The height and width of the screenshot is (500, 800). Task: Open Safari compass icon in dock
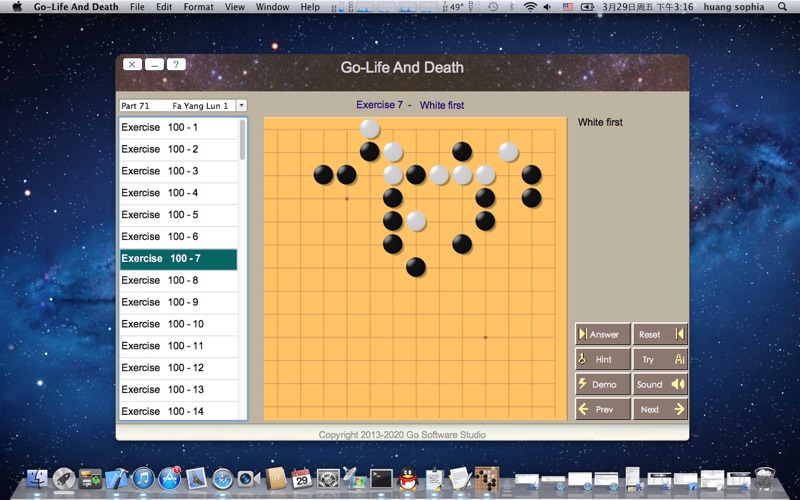point(223,479)
